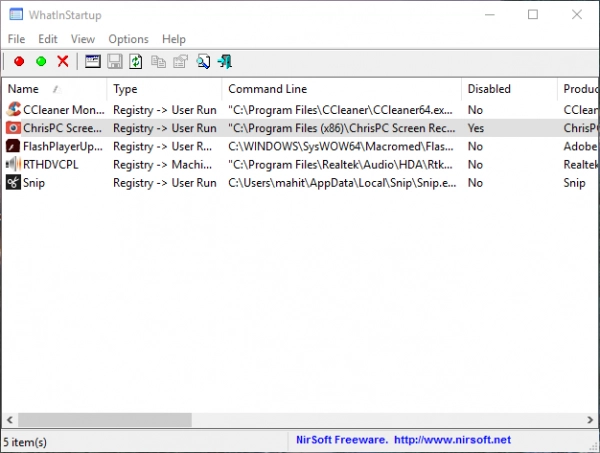Click the Exit door toolbar icon
The image size is (600, 453).
(225, 62)
